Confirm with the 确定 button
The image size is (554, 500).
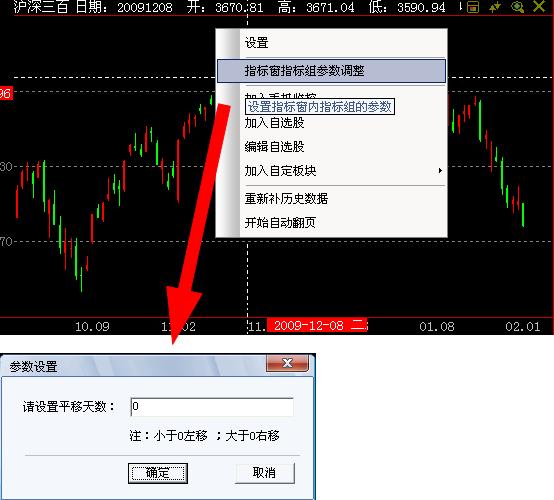[158, 473]
